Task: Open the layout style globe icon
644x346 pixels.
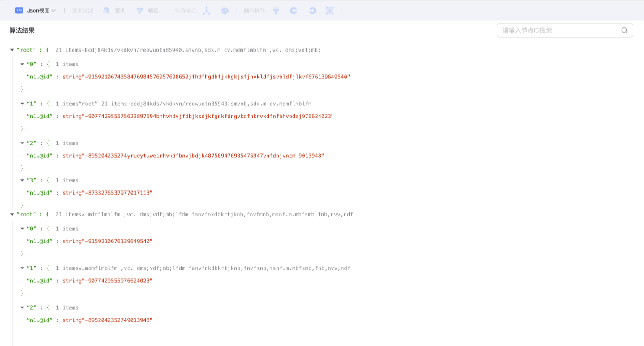Action: (225, 11)
